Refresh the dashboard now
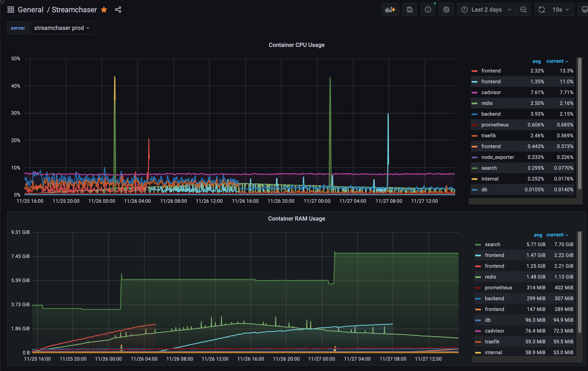 (x=541, y=10)
